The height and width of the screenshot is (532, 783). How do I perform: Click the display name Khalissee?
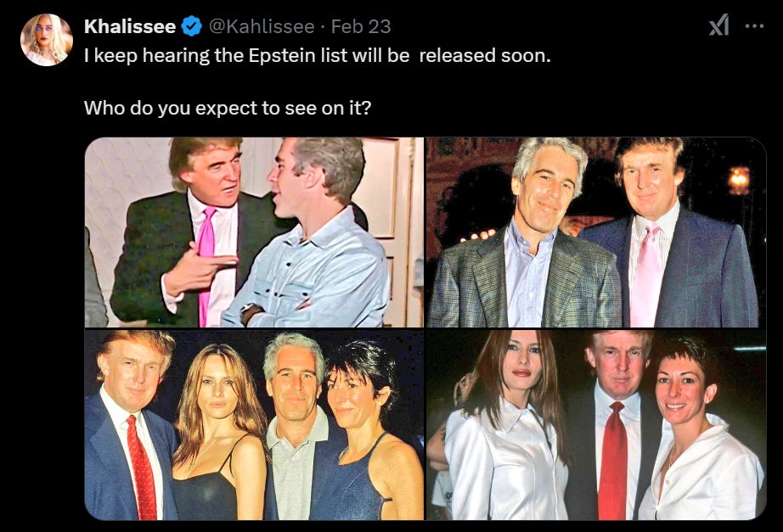pyautogui.click(x=130, y=26)
